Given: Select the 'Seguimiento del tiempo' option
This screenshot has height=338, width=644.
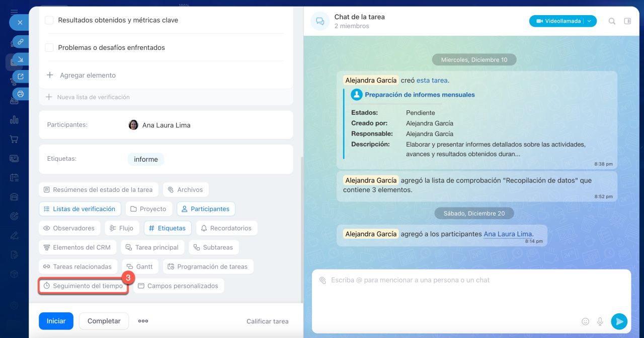Looking at the screenshot, I should (83, 286).
